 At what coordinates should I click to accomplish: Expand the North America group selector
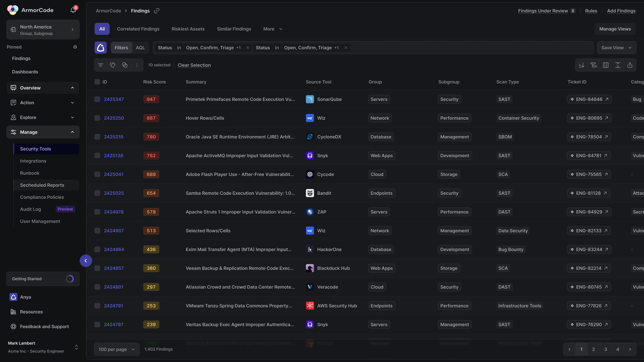(43, 30)
